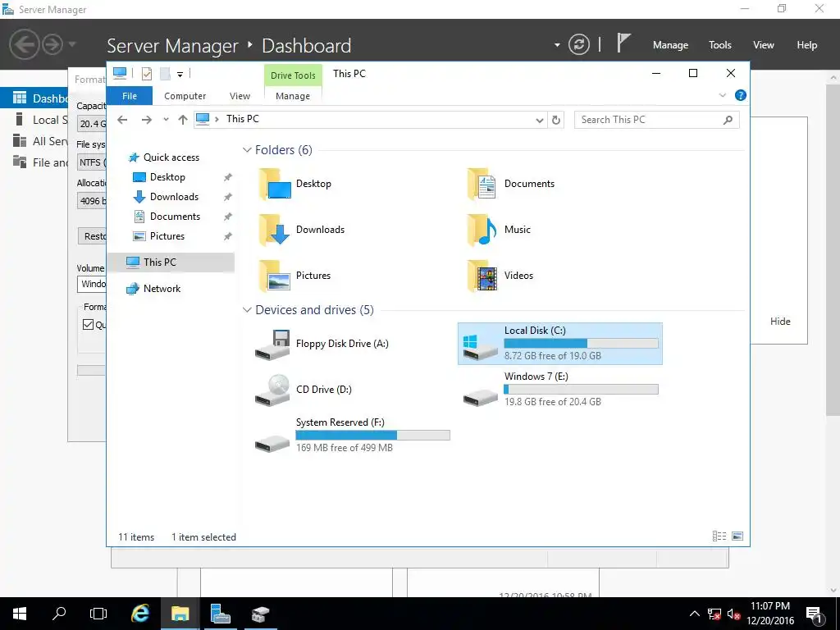Click the Explorer back arrow
Image resolution: width=840 pixels, height=630 pixels.
pos(122,120)
